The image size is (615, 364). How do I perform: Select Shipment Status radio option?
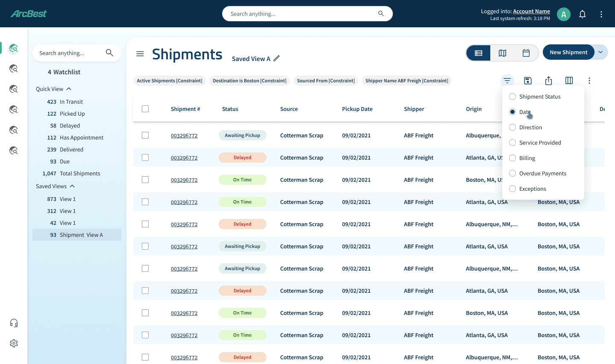[x=512, y=96]
